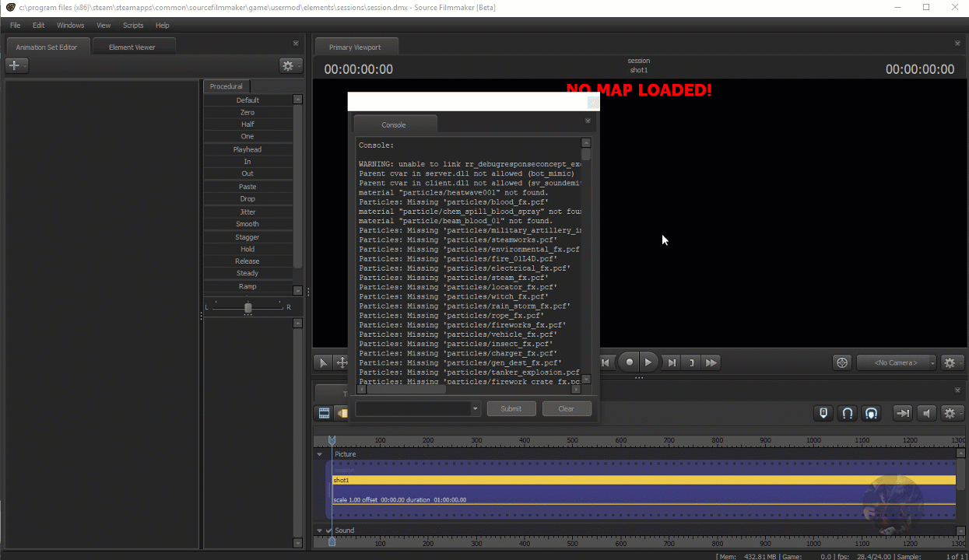
Task: Close the Primary Viewport panel
Action: click(957, 44)
